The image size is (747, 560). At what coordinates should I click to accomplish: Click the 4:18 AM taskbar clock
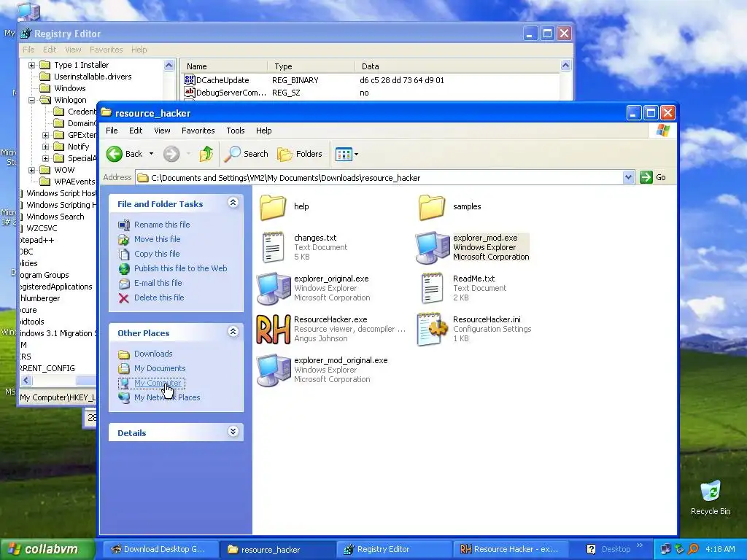720,549
